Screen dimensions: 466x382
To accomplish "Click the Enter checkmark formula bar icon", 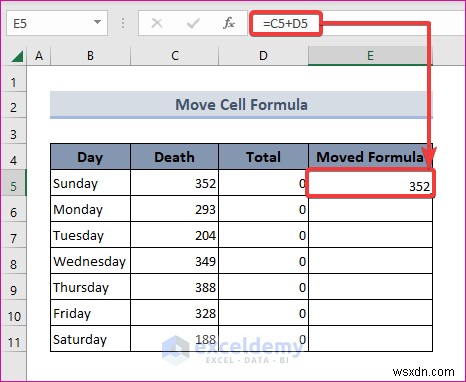I will [x=193, y=23].
